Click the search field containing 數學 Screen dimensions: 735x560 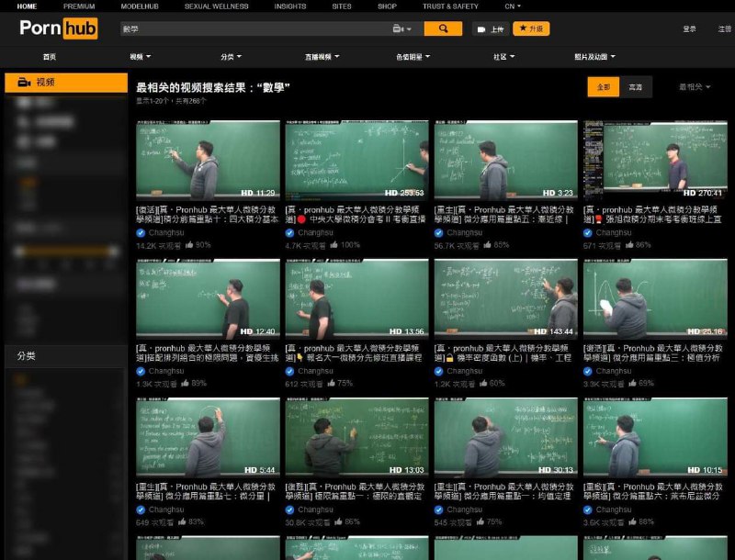click(255, 29)
